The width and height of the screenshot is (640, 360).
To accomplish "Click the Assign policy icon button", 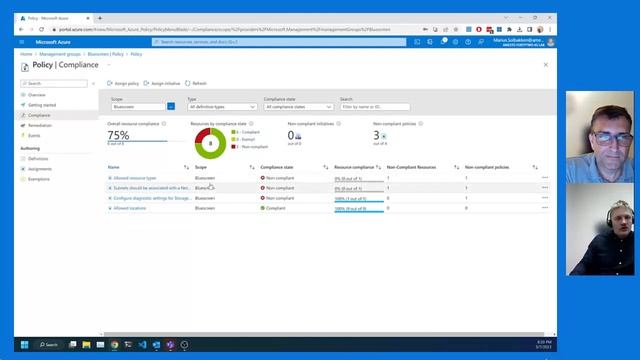I will 123,83.
